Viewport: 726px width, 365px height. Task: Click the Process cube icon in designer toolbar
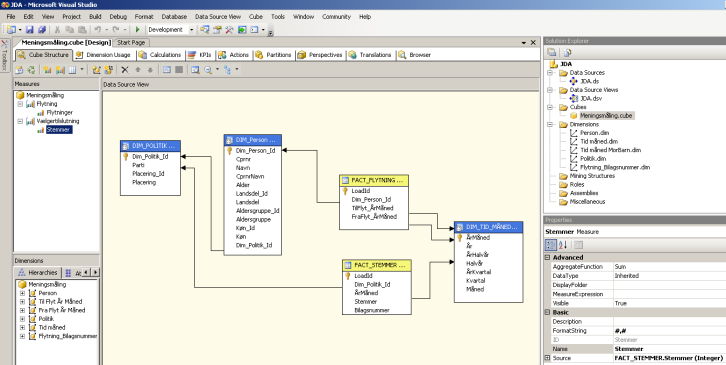pyautogui.click(x=19, y=70)
